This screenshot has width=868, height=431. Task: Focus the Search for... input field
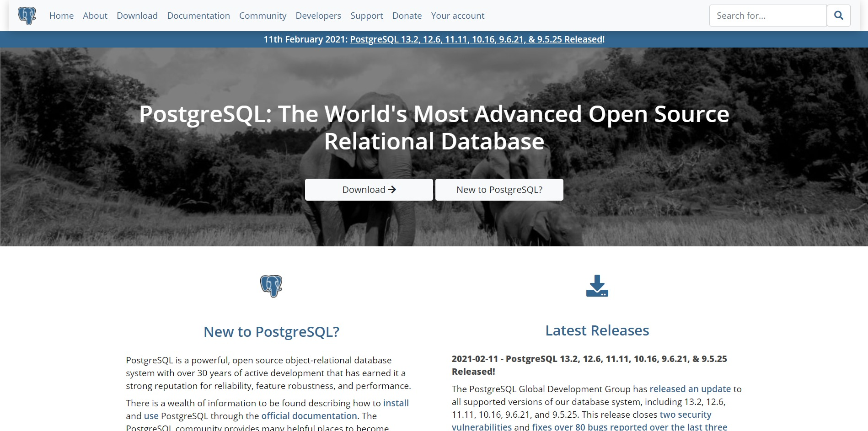click(768, 16)
